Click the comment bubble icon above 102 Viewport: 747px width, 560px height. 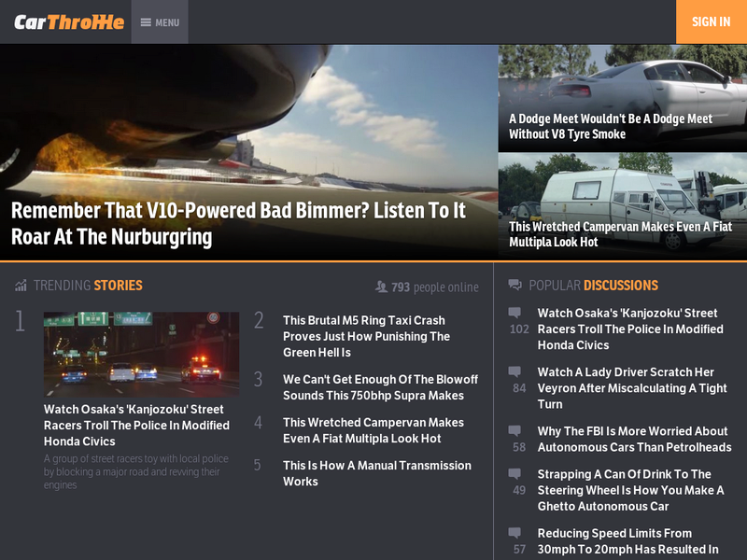[x=514, y=313]
